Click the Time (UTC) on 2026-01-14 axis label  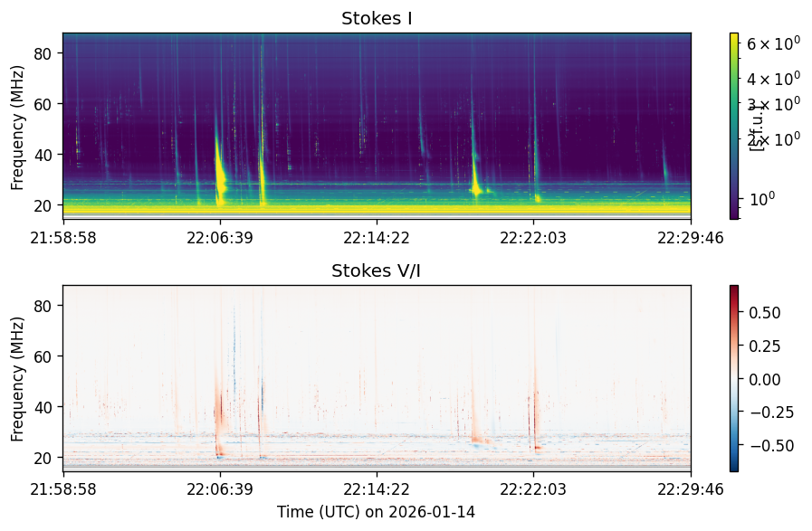click(376, 512)
